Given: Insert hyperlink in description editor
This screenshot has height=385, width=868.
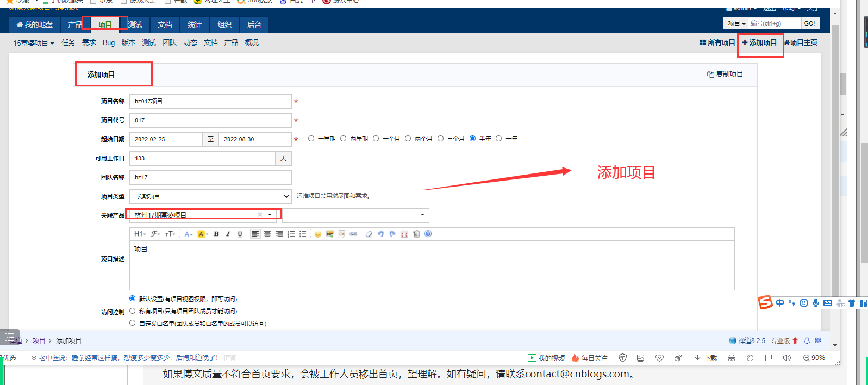Looking at the screenshot, I should 353,234.
